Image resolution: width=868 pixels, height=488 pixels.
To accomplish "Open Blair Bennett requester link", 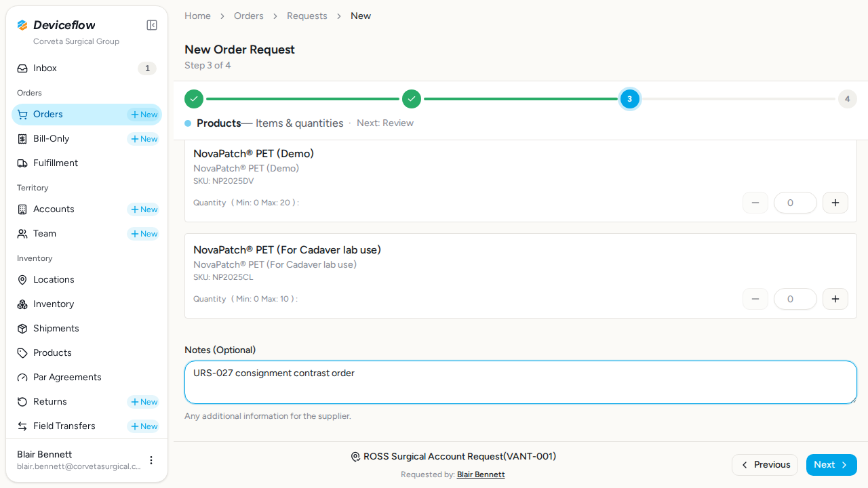I will pyautogui.click(x=481, y=474).
